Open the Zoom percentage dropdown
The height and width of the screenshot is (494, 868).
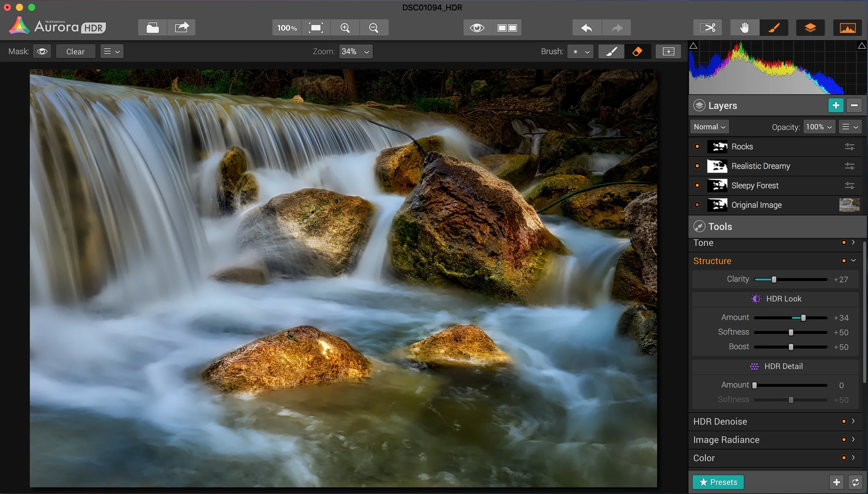click(356, 51)
